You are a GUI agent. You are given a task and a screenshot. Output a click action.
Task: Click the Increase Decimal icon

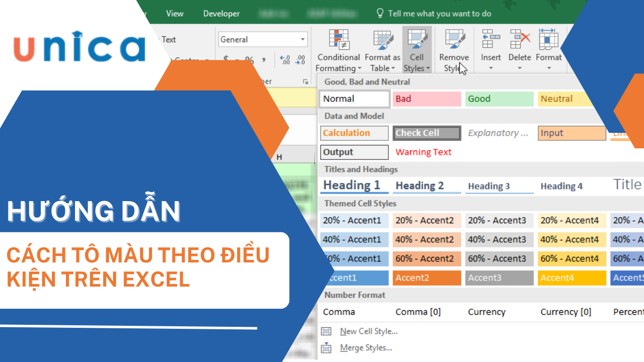coord(285,60)
